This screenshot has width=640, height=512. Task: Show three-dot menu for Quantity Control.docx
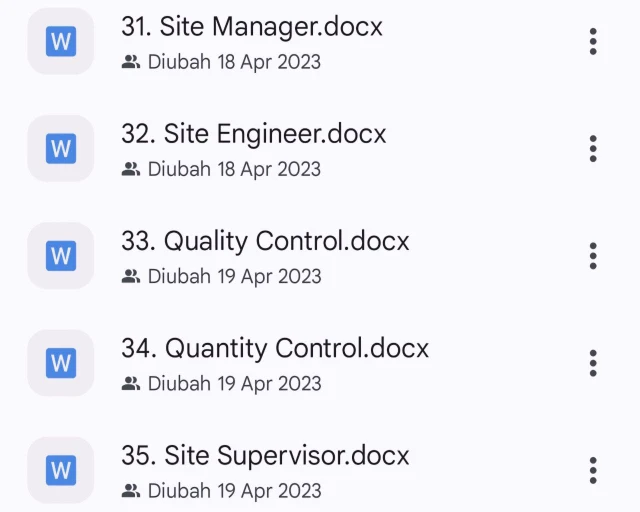tap(593, 363)
